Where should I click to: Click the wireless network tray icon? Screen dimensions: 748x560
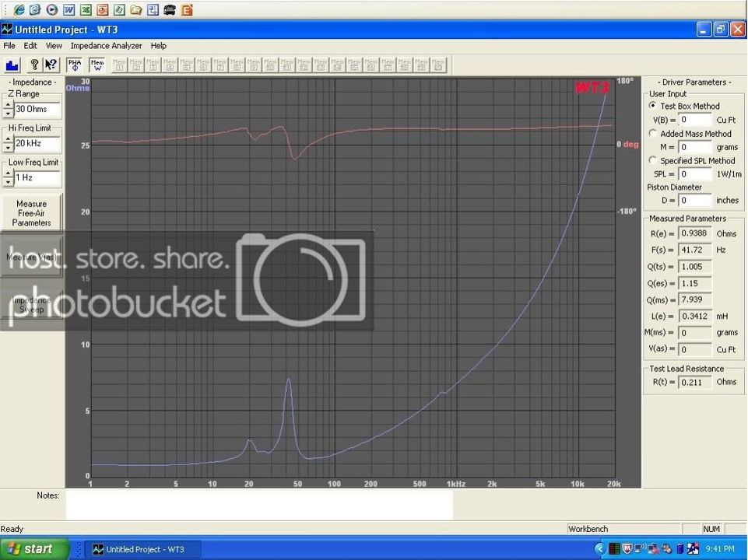tap(640, 549)
